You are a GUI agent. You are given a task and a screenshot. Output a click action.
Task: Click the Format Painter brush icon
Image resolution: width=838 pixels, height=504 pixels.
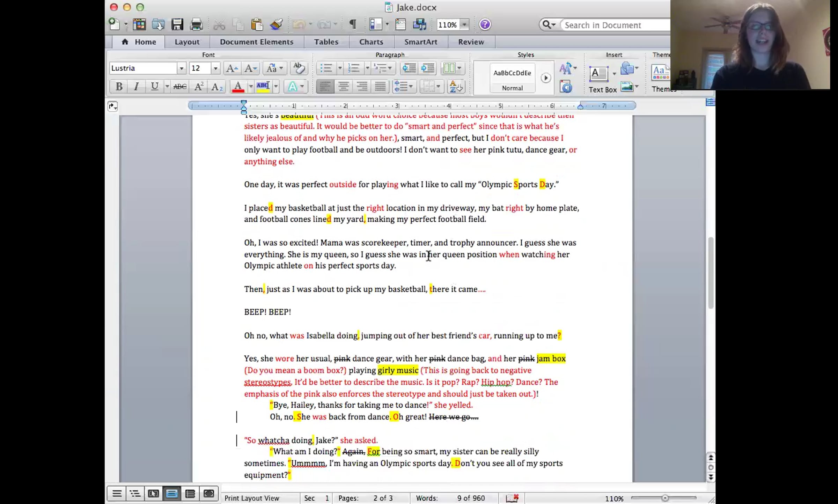point(276,24)
